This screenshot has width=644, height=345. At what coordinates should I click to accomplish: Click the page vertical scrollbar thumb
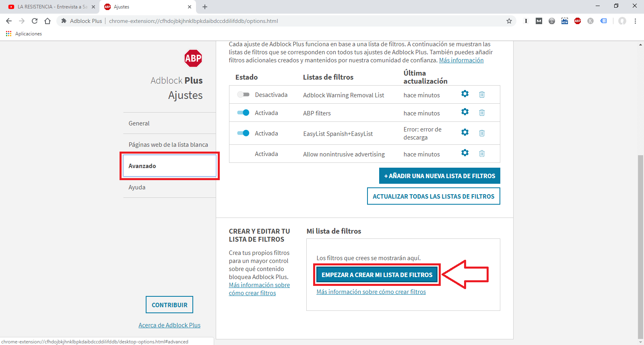point(640,247)
